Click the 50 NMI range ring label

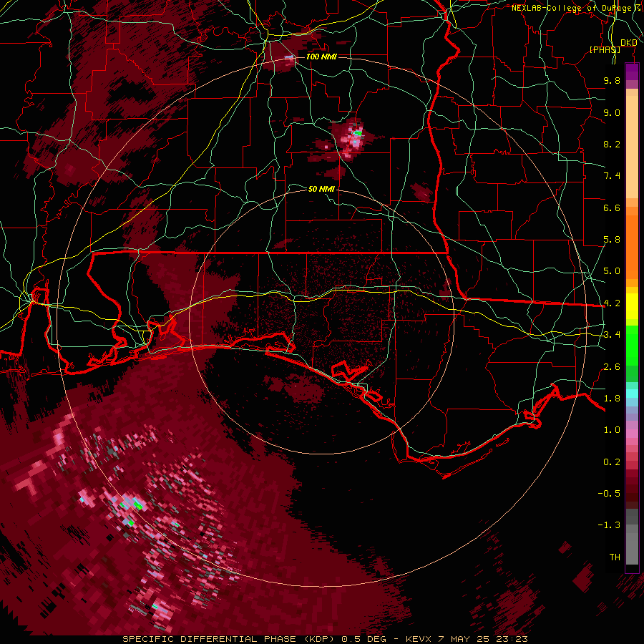(321, 189)
